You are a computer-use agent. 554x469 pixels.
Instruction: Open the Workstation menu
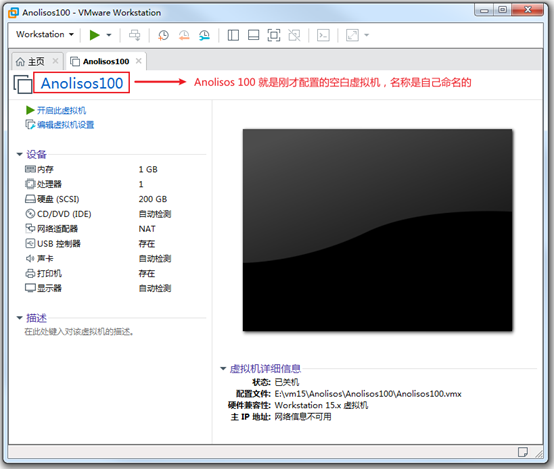click(45, 34)
